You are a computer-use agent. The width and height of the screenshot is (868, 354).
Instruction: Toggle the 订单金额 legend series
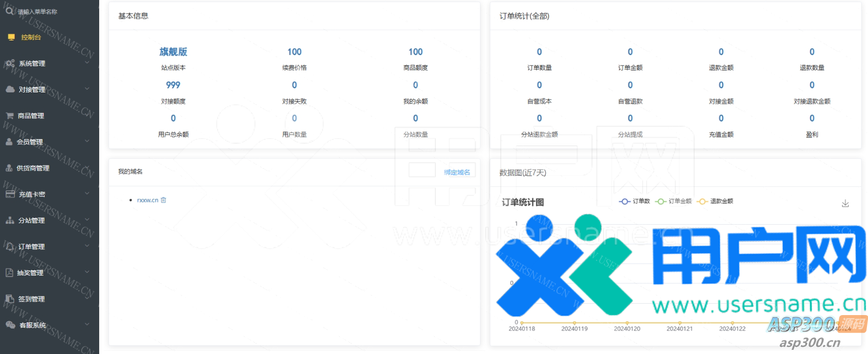coord(674,201)
